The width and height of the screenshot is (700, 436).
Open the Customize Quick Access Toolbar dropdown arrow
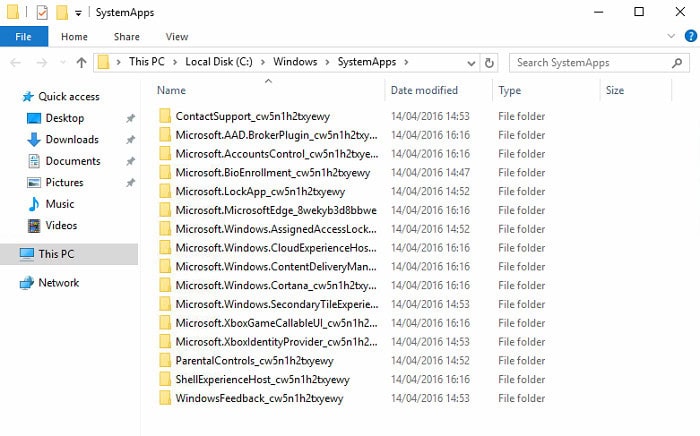(x=78, y=13)
